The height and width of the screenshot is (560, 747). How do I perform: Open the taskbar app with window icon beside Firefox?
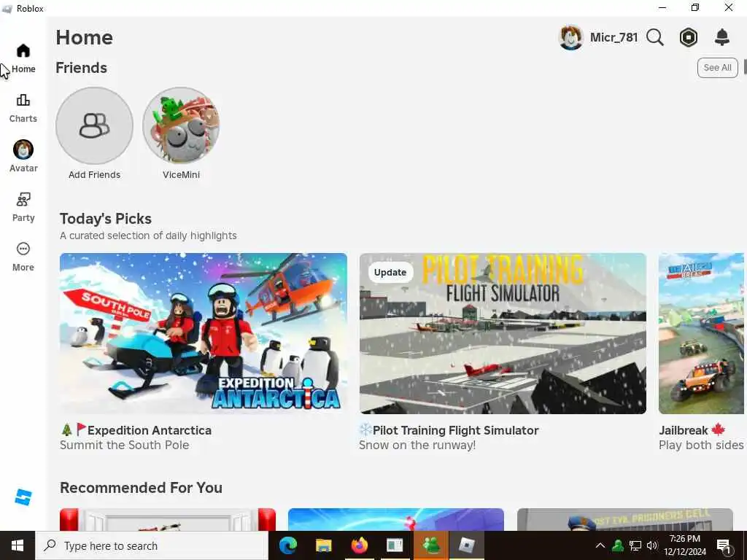[395, 545]
